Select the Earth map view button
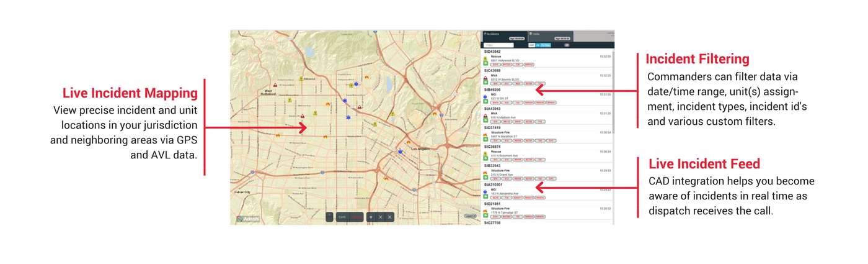This screenshot has width=868, height=264. [x=342, y=217]
